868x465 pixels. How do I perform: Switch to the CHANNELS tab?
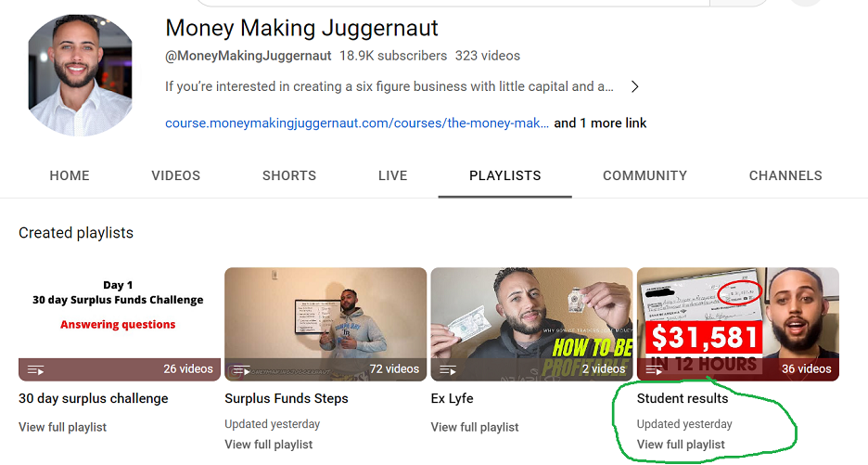click(x=785, y=175)
